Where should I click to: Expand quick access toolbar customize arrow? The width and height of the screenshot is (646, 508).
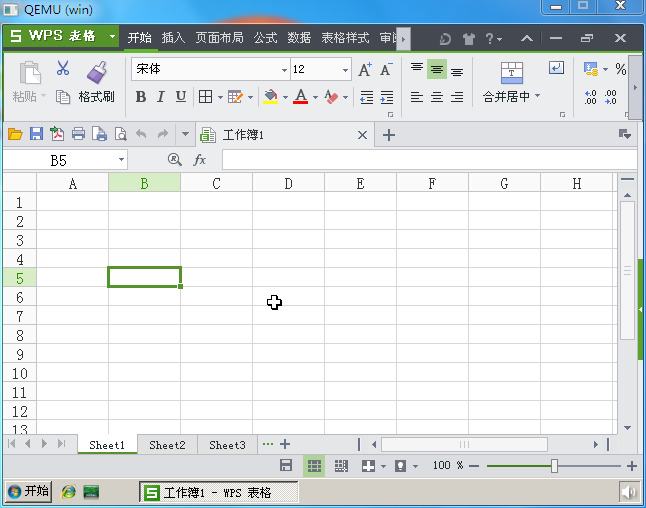tap(185, 134)
